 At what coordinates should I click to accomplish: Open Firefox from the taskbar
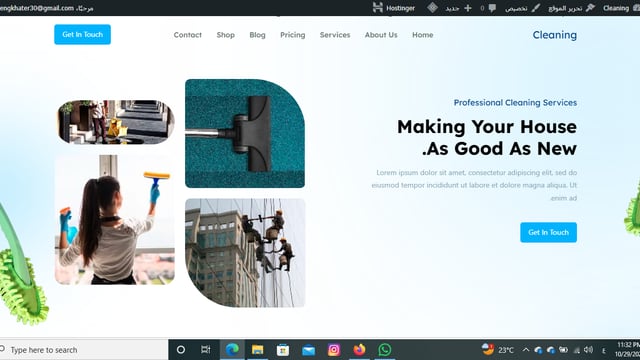click(359, 350)
